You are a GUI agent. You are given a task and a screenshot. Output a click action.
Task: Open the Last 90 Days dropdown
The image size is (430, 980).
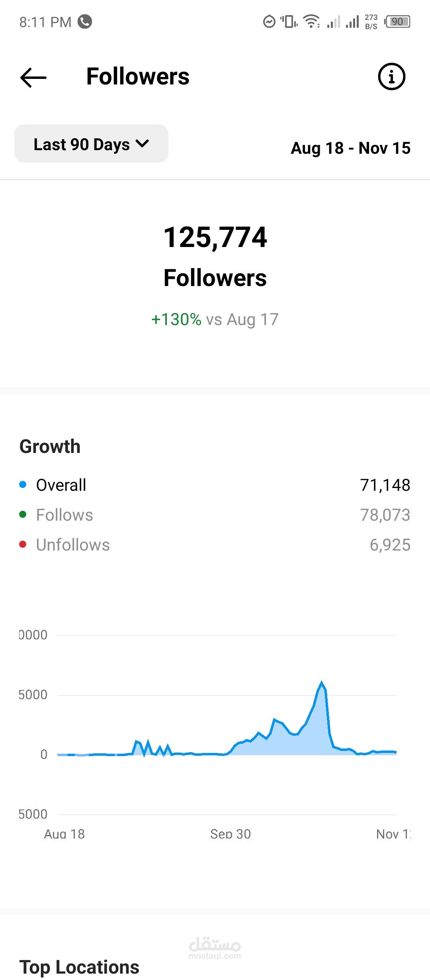pyautogui.click(x=91, y=143)
